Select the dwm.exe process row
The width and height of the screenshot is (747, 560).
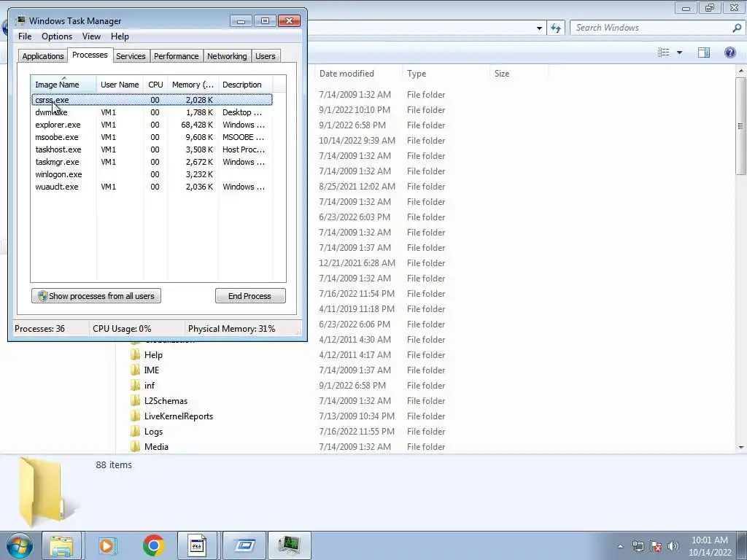152,112
